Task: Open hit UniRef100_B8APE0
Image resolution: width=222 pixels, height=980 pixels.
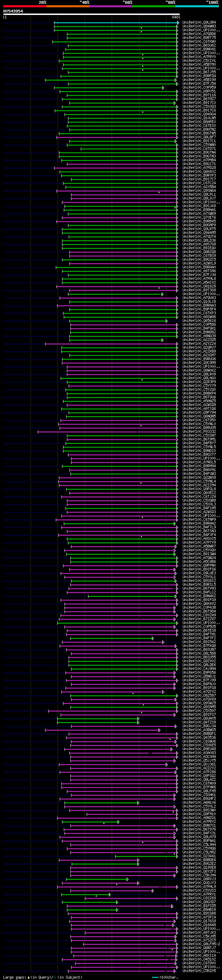Action: (x=199, y=122)
